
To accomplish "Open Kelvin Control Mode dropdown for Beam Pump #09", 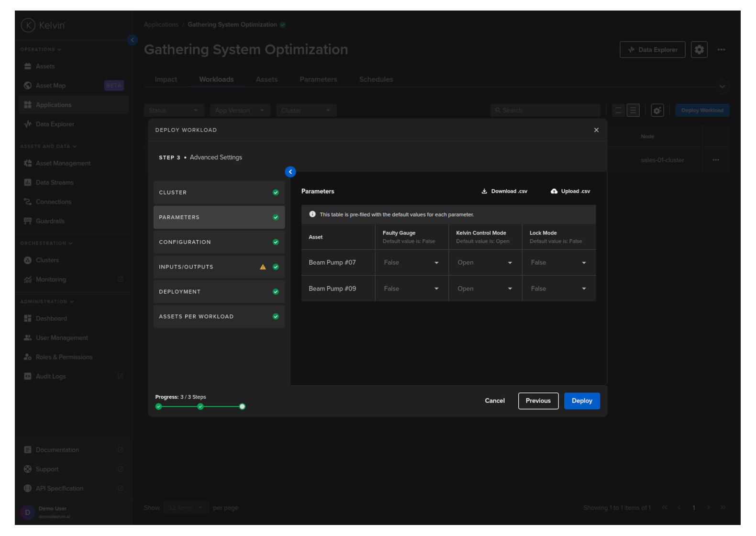I will pyautogui.click(x=484, y=289).
